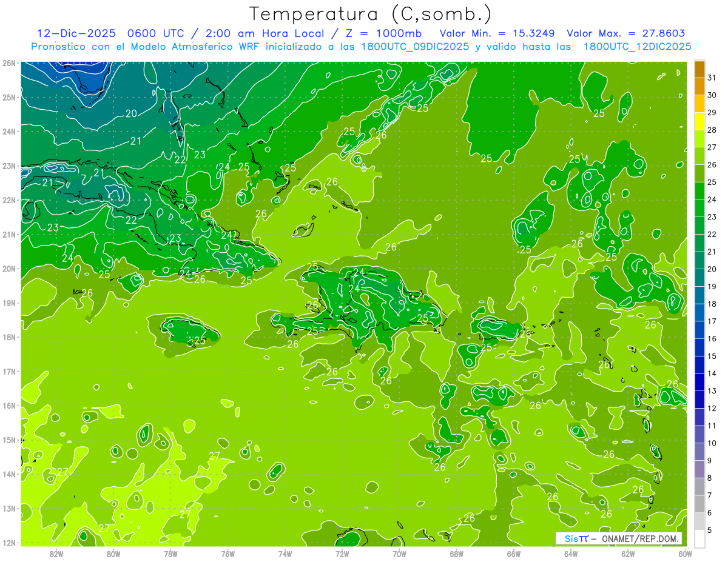Click the '78W' longitude axis label
This screenshot has width=728, height=562.
click(x=170, y=554)
